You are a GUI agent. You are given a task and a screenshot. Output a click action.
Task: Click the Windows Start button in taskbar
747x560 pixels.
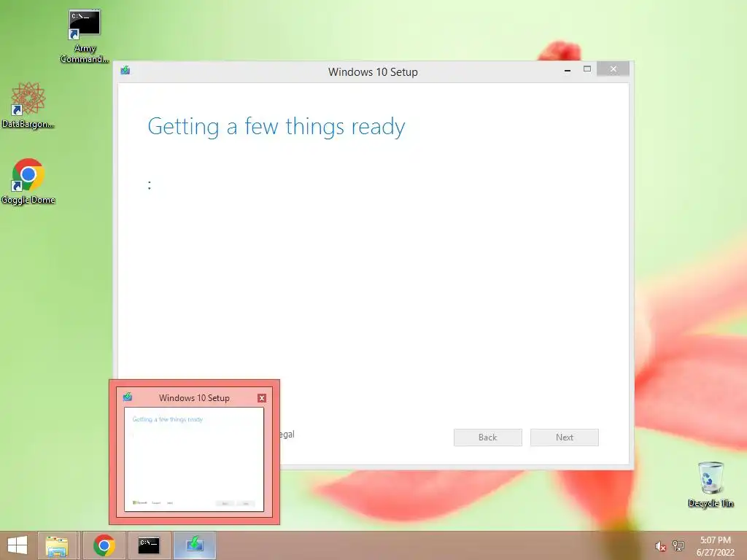pos(18,545)
